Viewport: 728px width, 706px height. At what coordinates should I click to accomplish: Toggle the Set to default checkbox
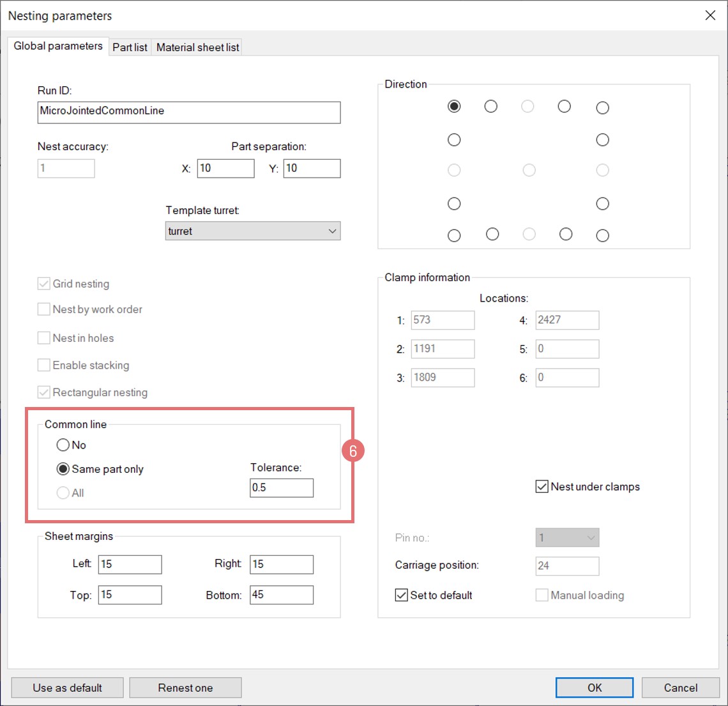click(x=402, y=595)
